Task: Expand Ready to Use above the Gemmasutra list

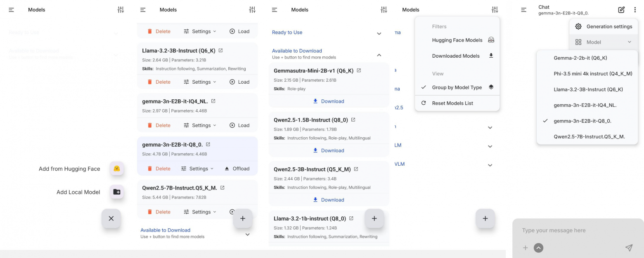Action: [x=379, y=34]
